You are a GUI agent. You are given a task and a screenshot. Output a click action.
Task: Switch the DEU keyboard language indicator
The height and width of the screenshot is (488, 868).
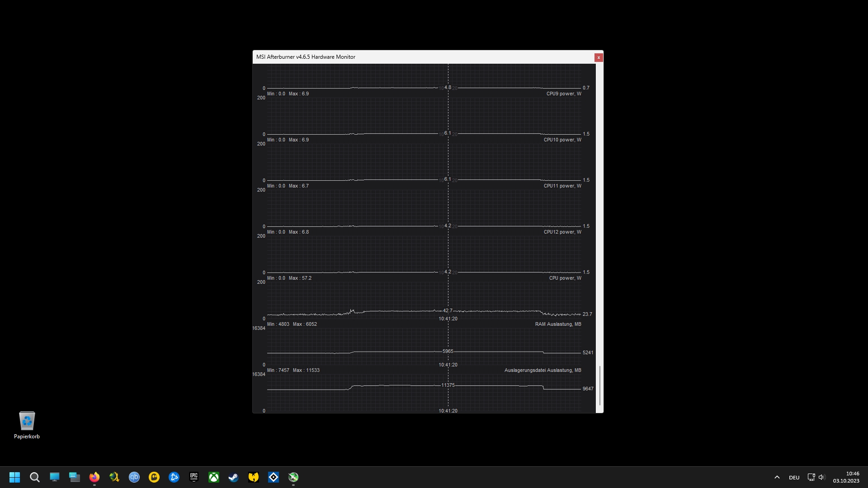794,477
